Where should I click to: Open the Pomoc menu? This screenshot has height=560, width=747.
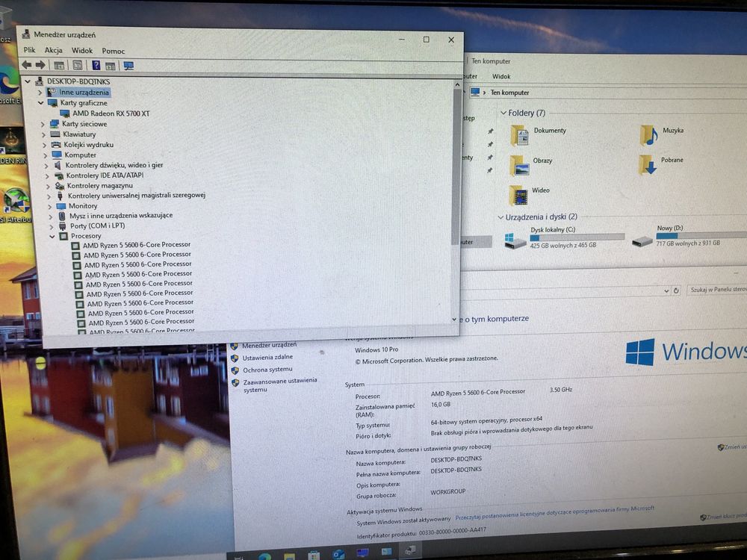click(114, 51)
